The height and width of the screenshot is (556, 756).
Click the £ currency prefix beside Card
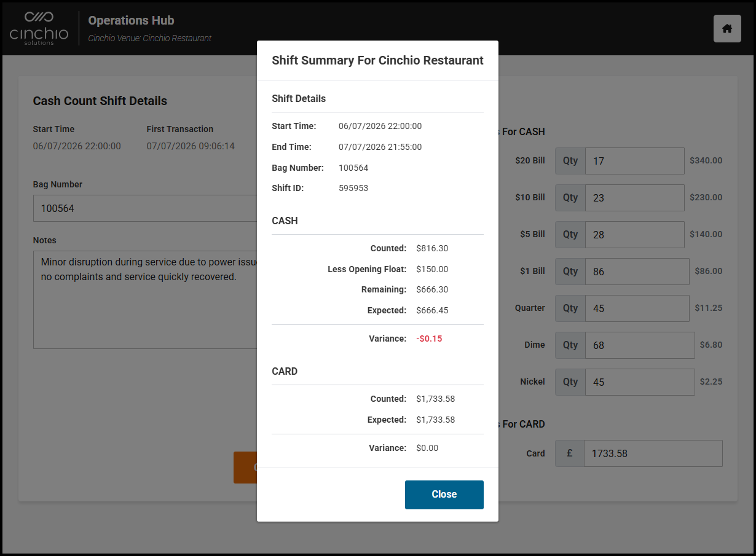tap(570, 453)
